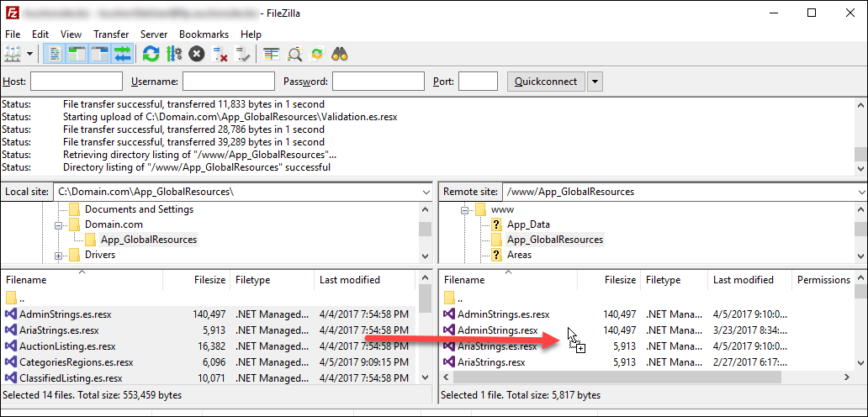Refresh file and folder lists
This screenshot has height=417, width=868.
click(151, 54)
